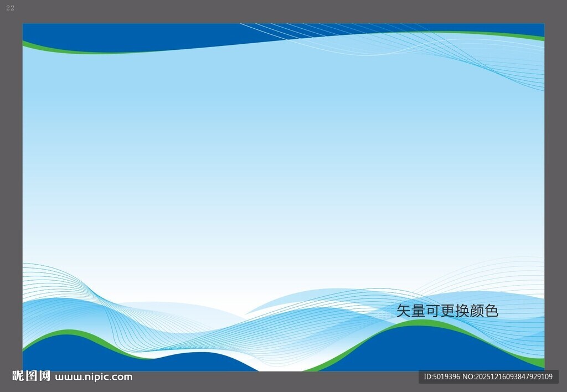Select the central blank poster area

pos(283,177)
